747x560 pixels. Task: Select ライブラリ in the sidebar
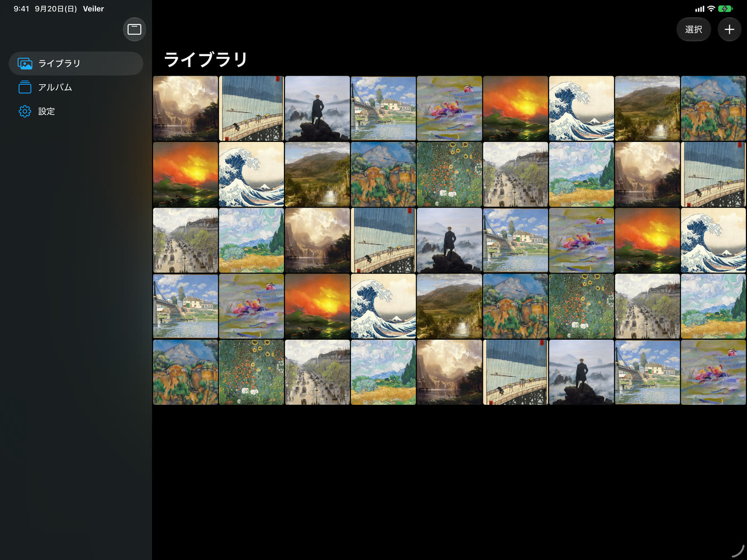[76, 63]
